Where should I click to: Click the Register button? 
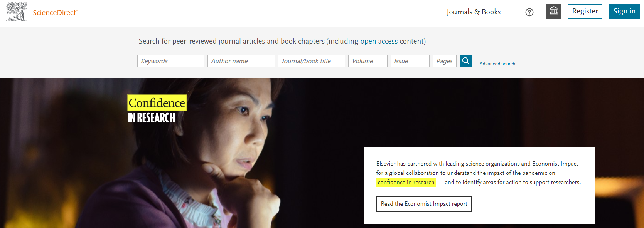click(585, 12)
